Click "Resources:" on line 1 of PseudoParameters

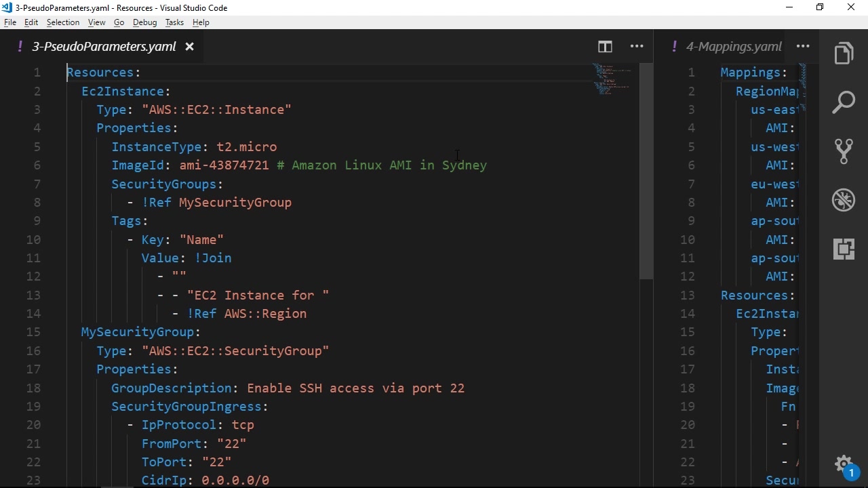(x=104, y=73)
